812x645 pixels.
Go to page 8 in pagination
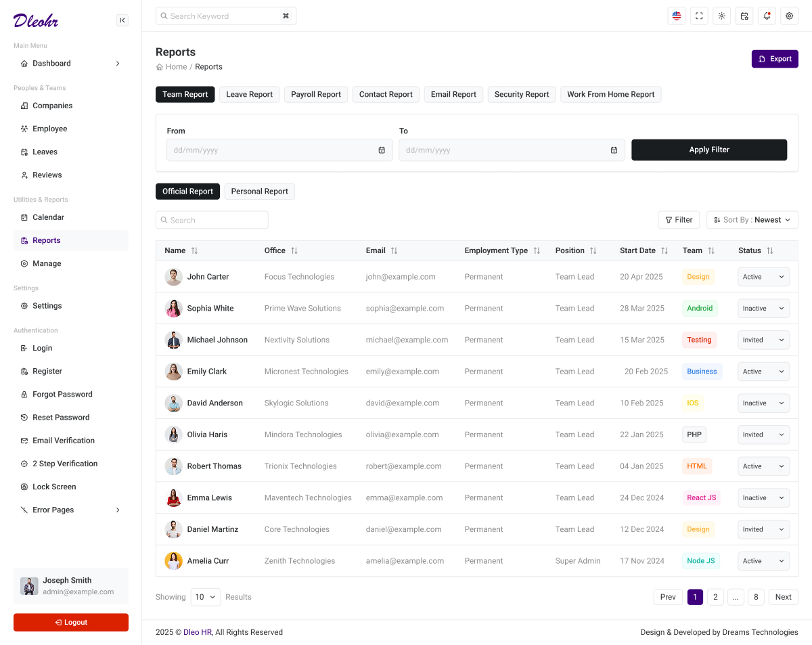tap(756, 596)
